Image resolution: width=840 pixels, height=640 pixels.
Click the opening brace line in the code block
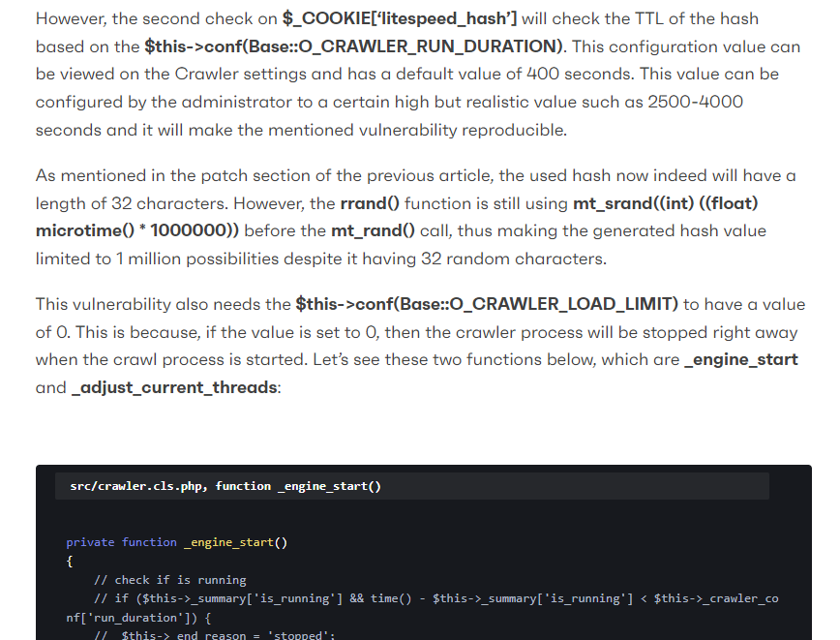click(x=69, y=562)
